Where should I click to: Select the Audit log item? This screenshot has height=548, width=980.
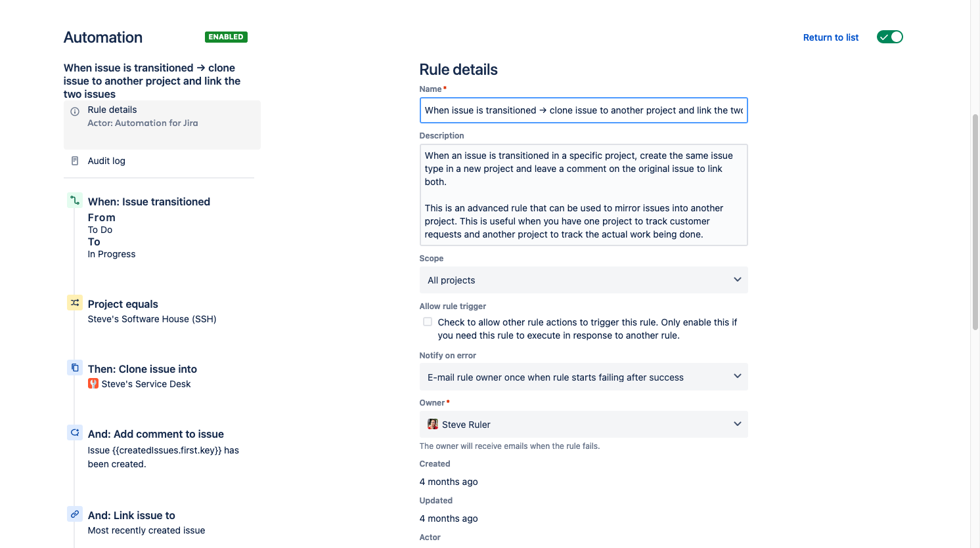tap(106, 161)
